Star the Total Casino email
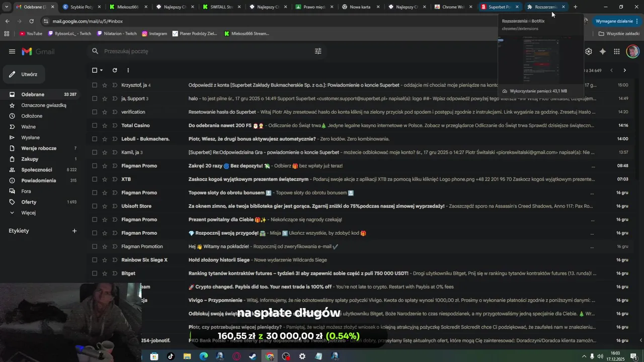 tap(105, 126)
